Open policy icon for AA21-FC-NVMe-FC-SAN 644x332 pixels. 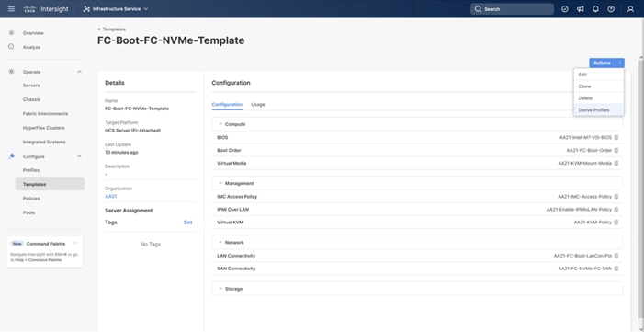616,269
